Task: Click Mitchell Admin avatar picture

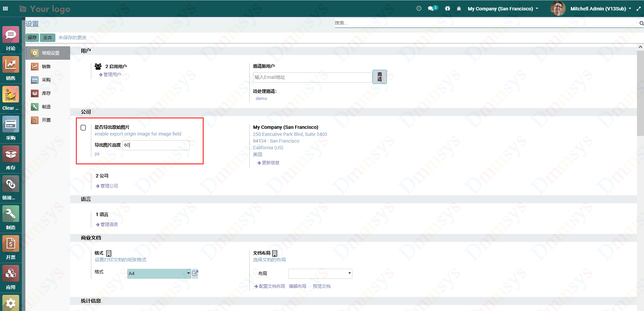Action: coord(558,9)
